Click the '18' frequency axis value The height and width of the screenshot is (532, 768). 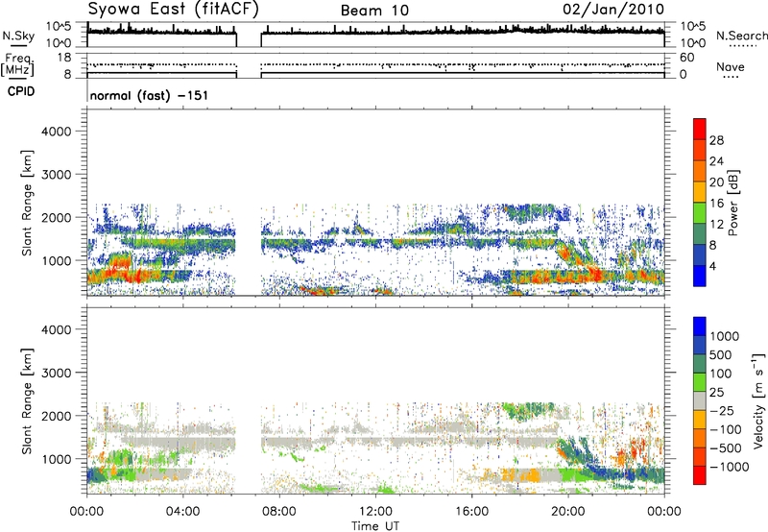[x=64, y=58]
